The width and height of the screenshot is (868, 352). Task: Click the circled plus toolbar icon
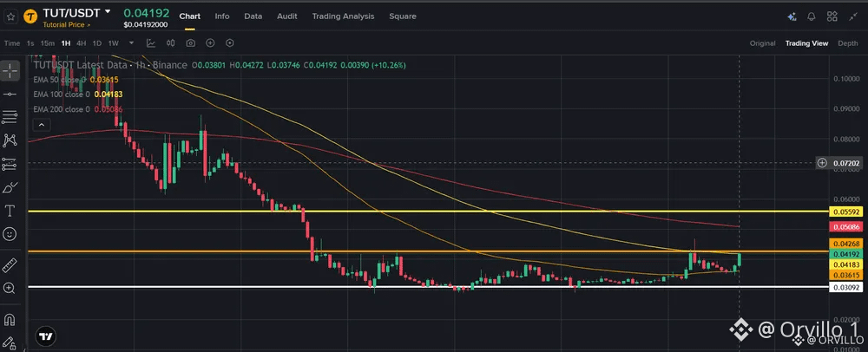tap(210, 43)
